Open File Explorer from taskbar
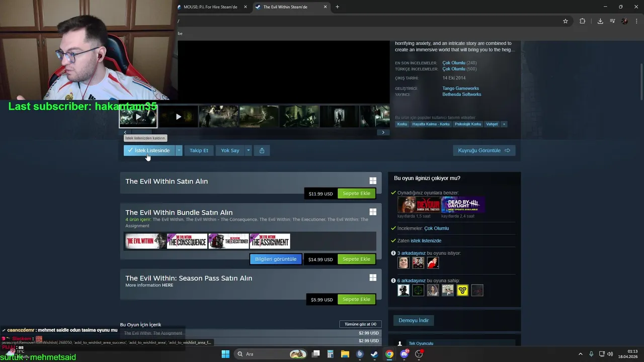Screen dimensions: 644x362 pos(345,354)
